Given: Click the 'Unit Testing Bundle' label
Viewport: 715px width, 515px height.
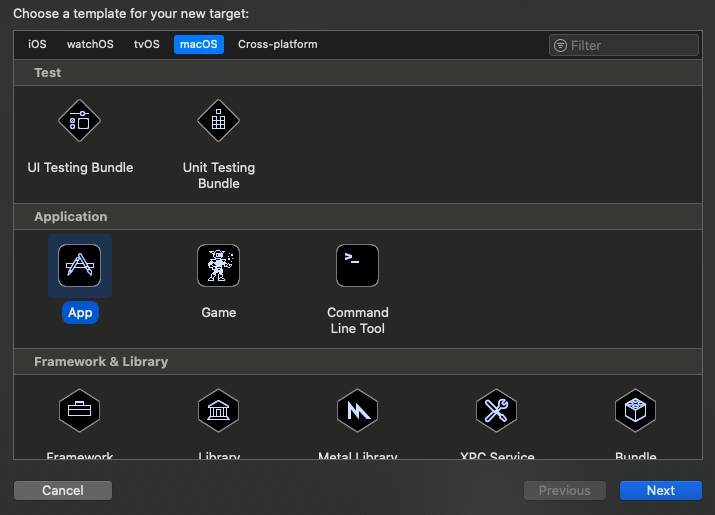Looking at the screenshot, I should [219, 175].
